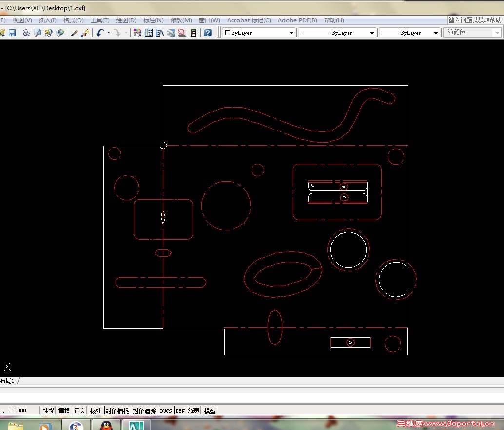504x430 pixels.
Task: Open the folder icon on taskbar
Action: (x=16, y=426)
